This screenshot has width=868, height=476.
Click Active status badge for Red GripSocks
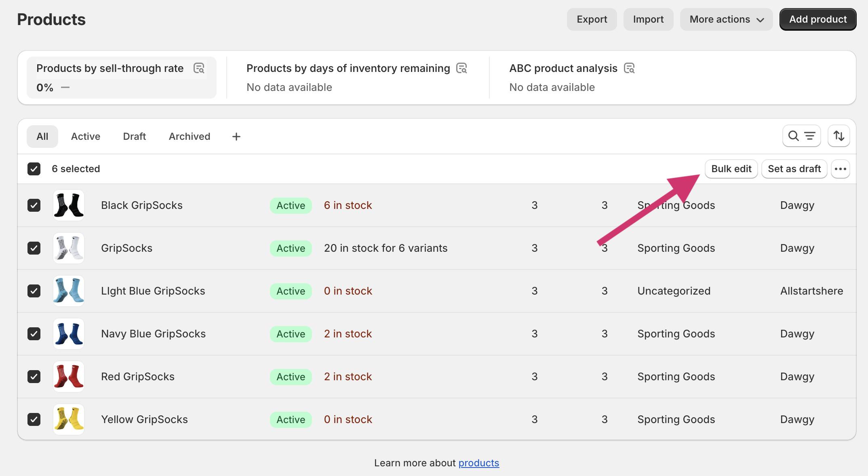point(291,377)
